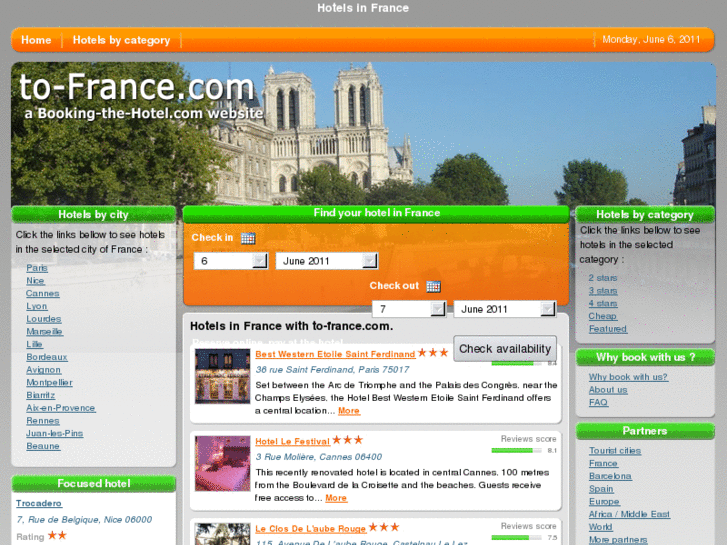Choose the Lourdes city link
Viewport: 727px width, 545px height.
(44, 319)
